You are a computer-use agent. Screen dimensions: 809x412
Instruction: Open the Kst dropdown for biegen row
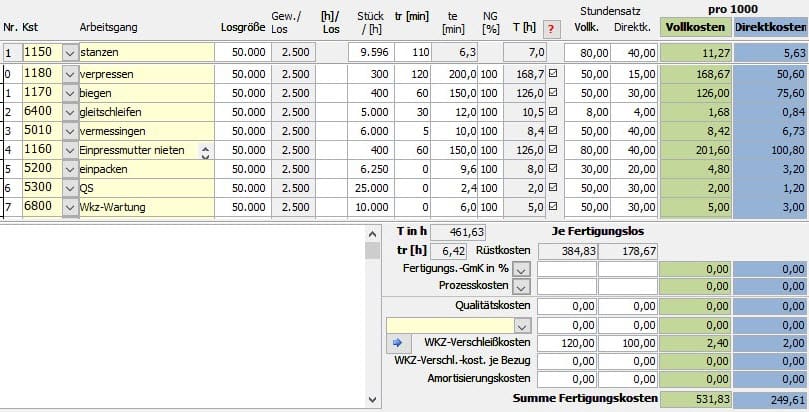pos(69,92)
